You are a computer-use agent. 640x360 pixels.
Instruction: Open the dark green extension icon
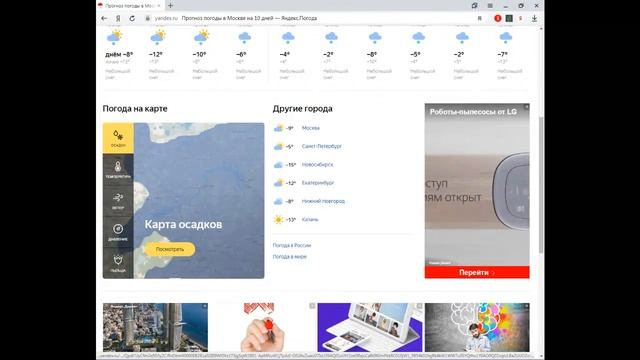(x=509, y=18)
